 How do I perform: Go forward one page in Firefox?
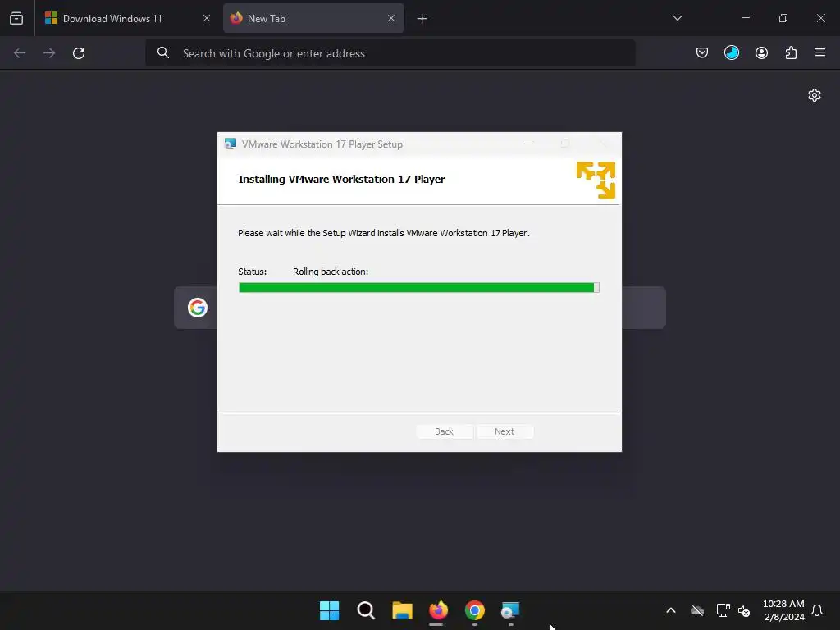point(49,53)
